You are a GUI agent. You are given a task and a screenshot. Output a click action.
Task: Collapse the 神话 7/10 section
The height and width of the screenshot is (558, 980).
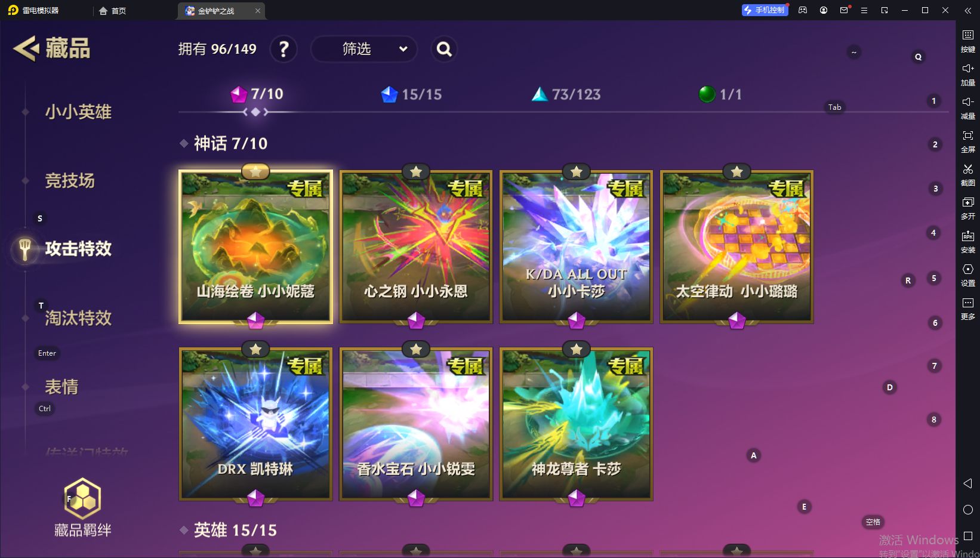(x=224, y=143)
